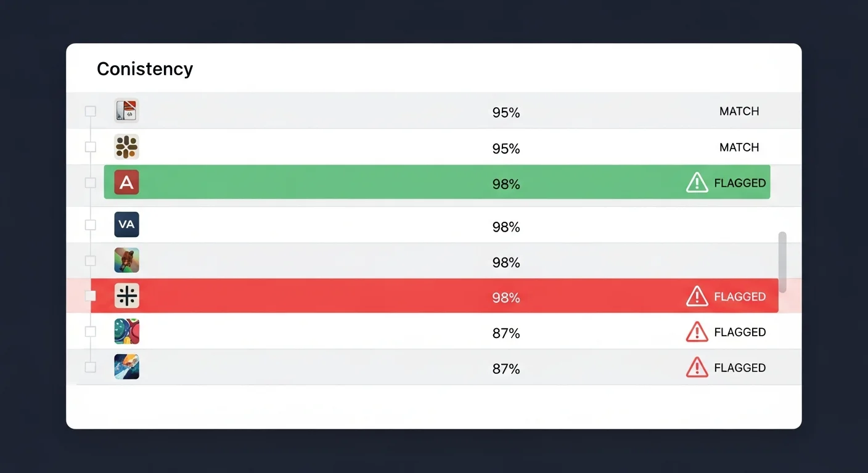Viewport: 868px width, 473px height.
Task: Open the blue wave app icon in last row
Action: tap(126, 367)
